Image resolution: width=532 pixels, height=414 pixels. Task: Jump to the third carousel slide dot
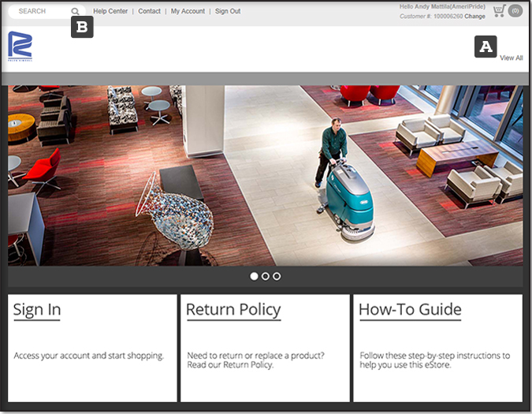tap(277, 276)
